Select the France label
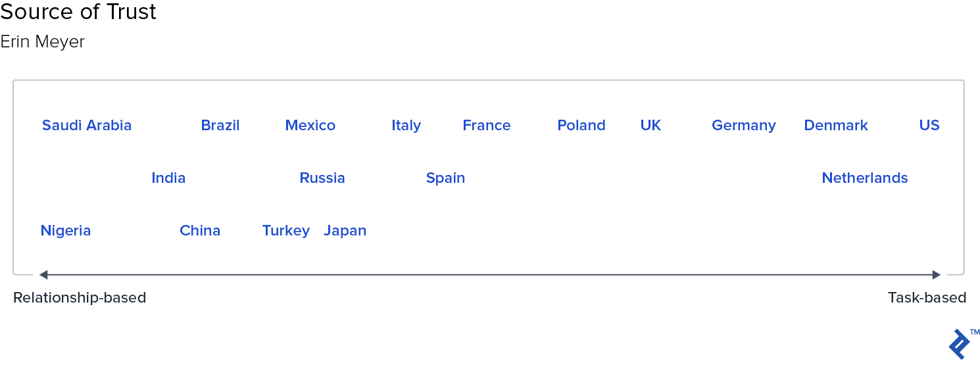 pyautogui.click(x=487, y=125)
